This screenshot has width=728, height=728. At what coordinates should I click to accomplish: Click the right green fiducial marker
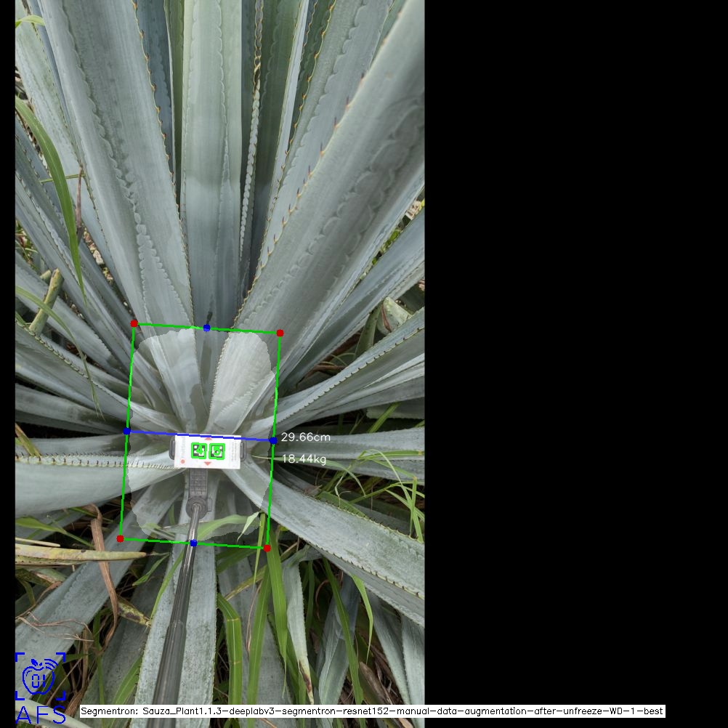tap(217, 451)
